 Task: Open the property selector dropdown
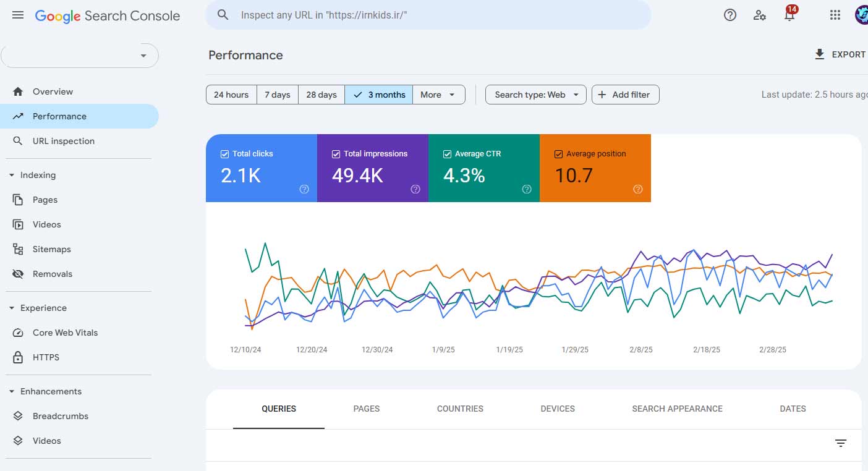click(x=80, y=56)
